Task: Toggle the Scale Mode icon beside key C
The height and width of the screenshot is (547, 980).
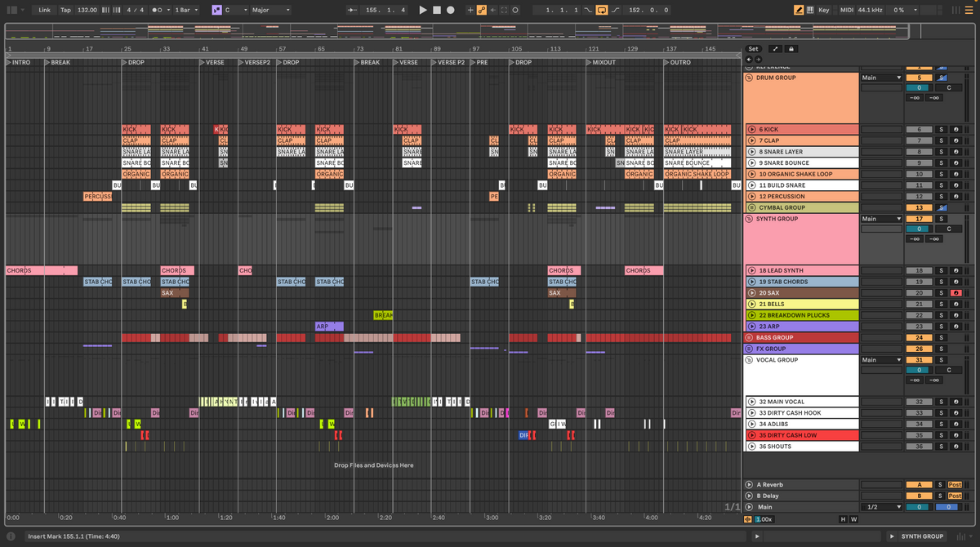Action: [x=216, y=10]
